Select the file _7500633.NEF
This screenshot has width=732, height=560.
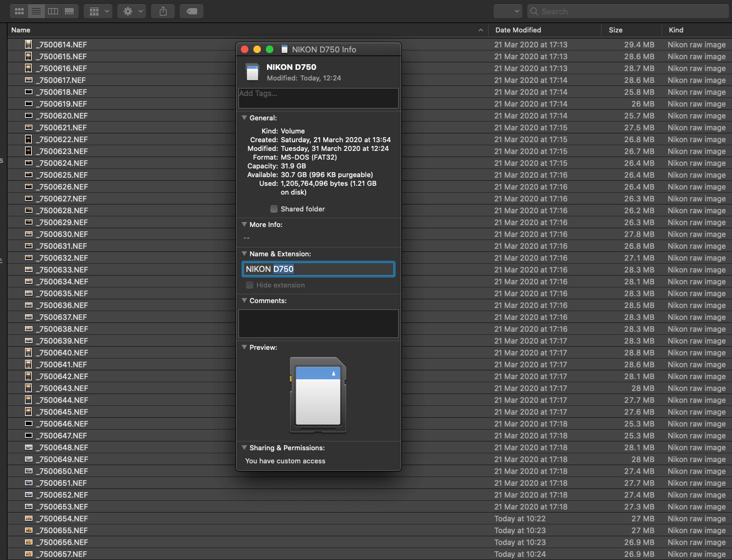point(62,270)
